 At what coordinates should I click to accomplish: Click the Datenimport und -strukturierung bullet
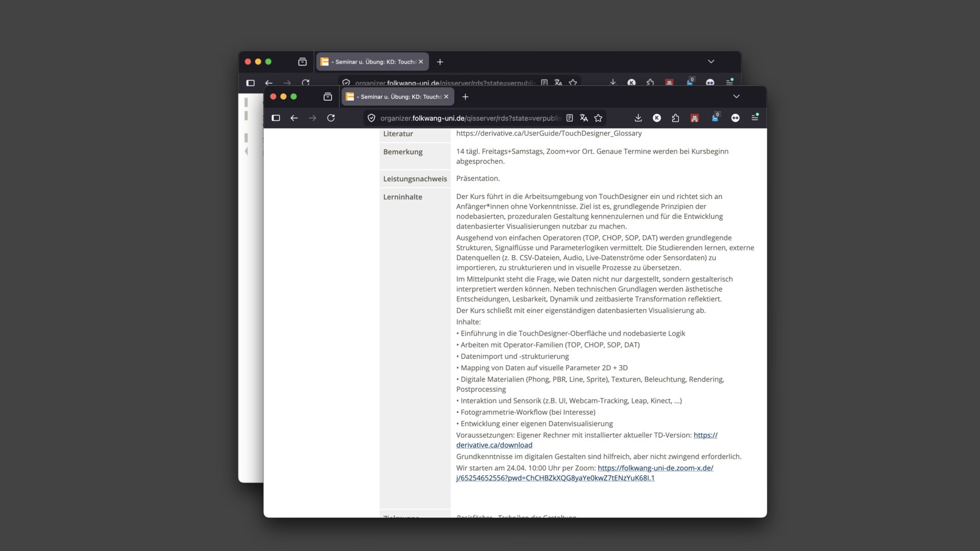click(x=512, y=356)
